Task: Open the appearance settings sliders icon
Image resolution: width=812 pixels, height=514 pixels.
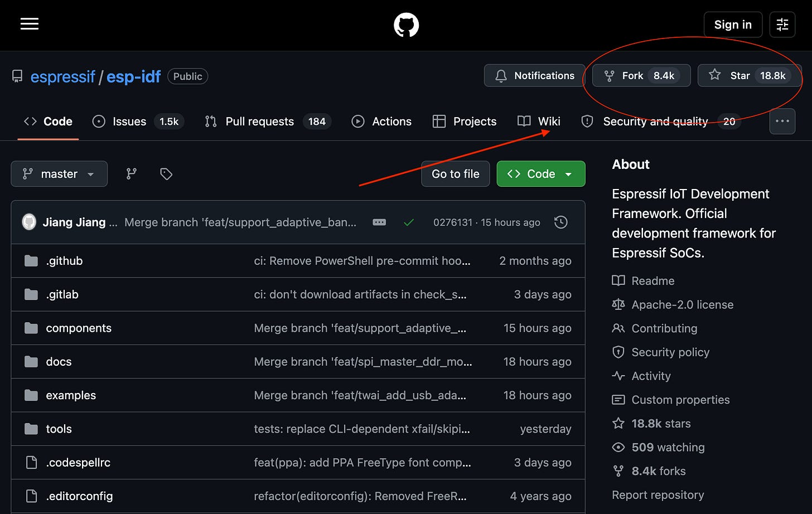Action: (x=782, y=25)
